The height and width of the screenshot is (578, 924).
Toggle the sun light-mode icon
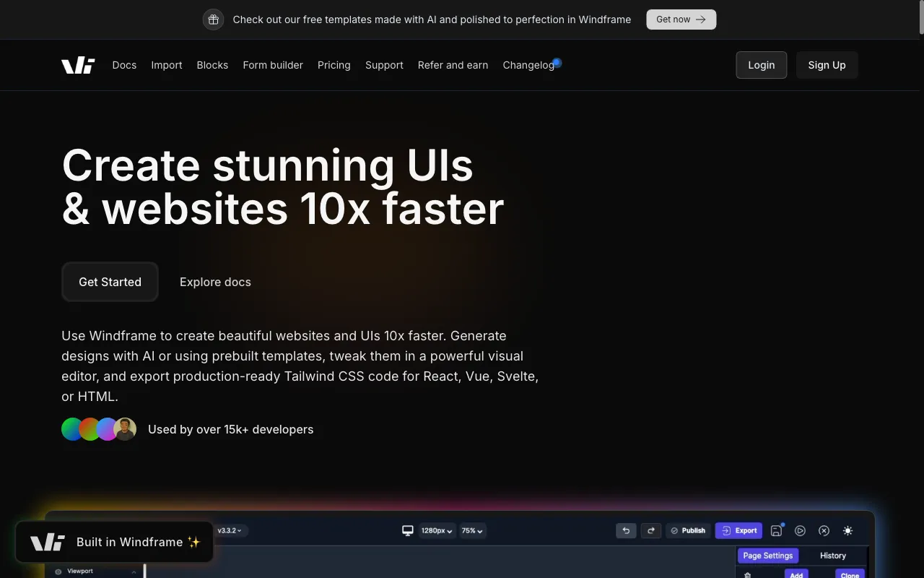pyautogui.click(x=847, y=530)
